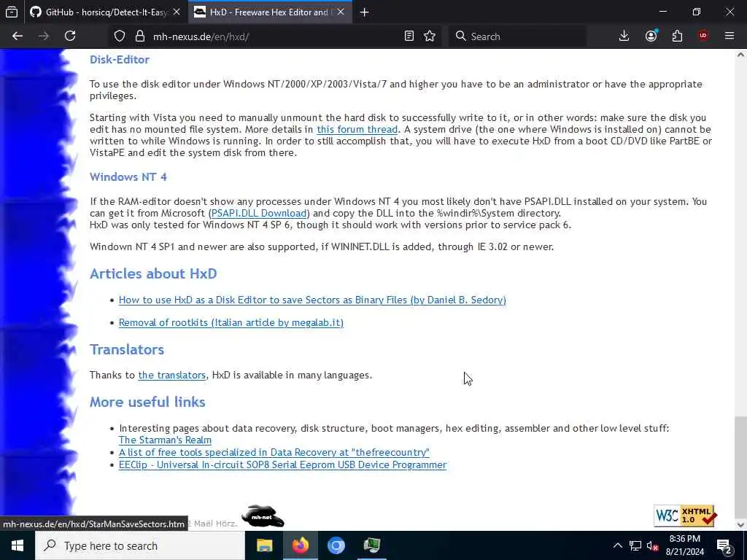Viewport: 747px width, 560px height.
Task: Click the 'More useful links' heading
Action: point(147,402)
